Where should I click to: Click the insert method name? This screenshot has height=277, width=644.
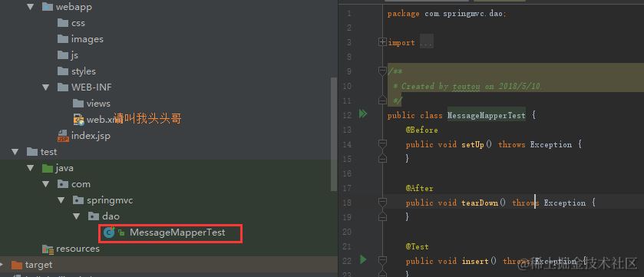475,261
